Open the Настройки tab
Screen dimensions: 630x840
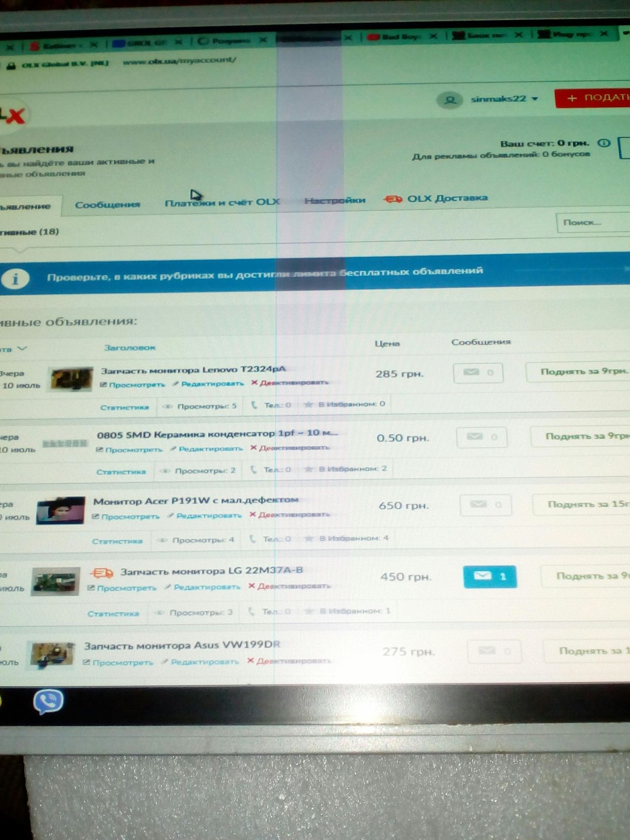coord(335,200)
